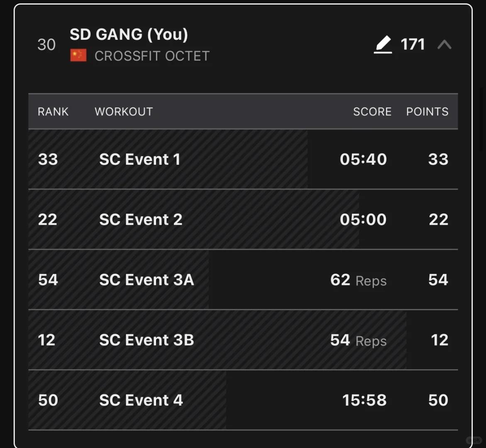Click the overall rank number 30

click(x=46, y=45)
